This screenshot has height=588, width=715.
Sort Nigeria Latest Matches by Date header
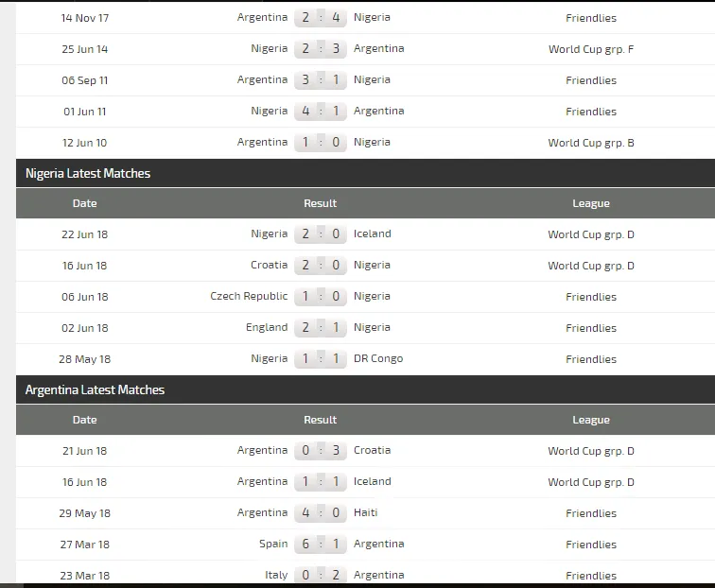(85, 203)
